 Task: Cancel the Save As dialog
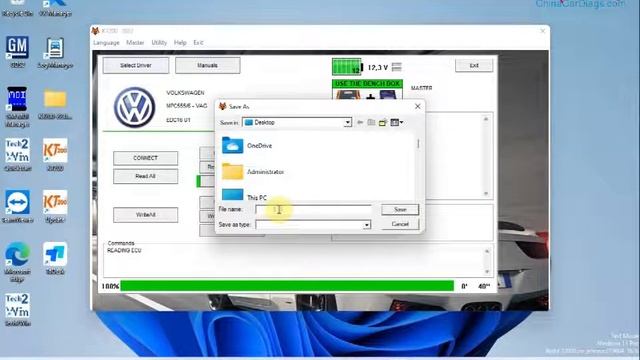pos(400,224)
